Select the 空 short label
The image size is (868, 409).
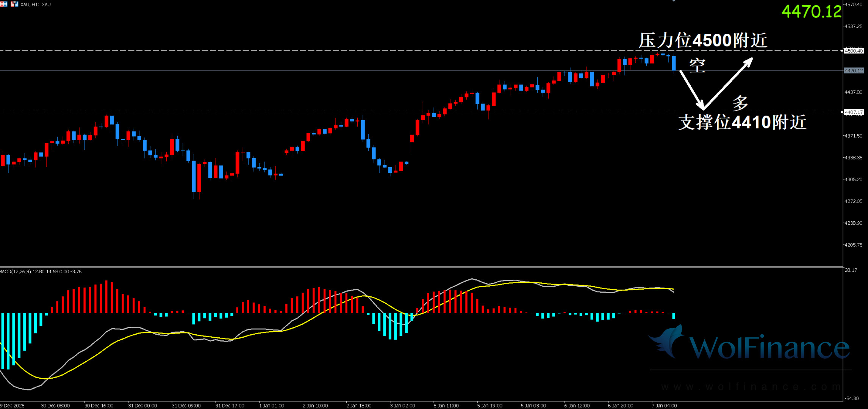click(x=697, y=66)
